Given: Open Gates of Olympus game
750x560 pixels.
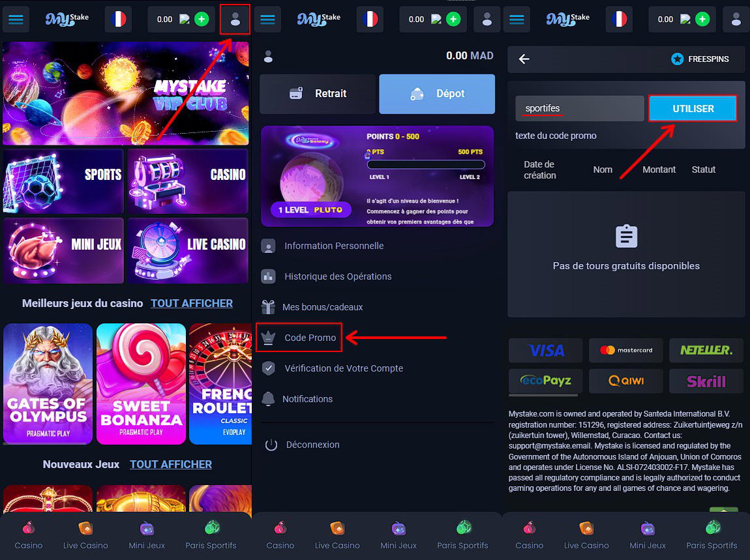Looking at the screenshot, I should (x=48, y=383).
